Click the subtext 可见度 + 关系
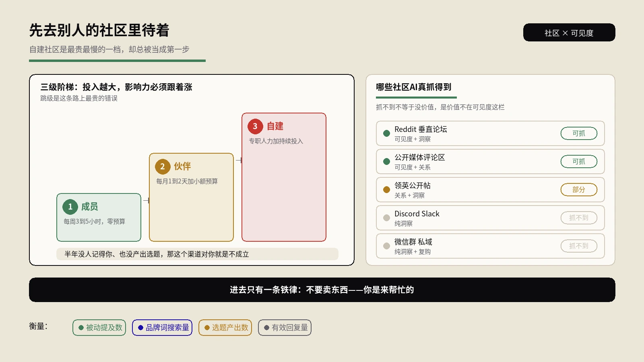The width and height of the screenshot is (644, 362). pyautogui.click(x=412, y=167)
